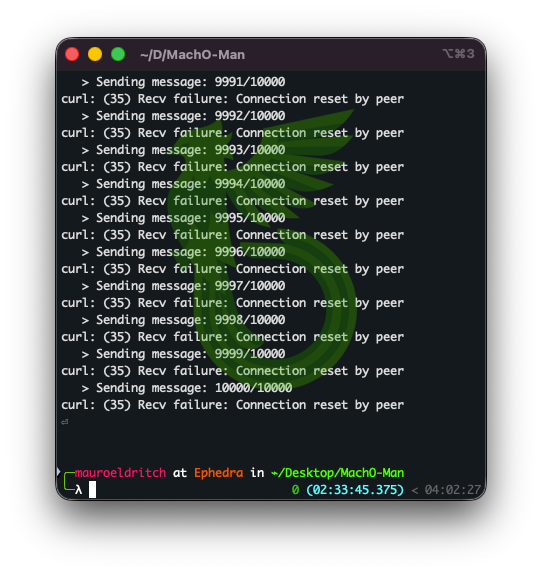The image size is (542, 574).
Task: Click the terminal cursor block
Action: 93,490
